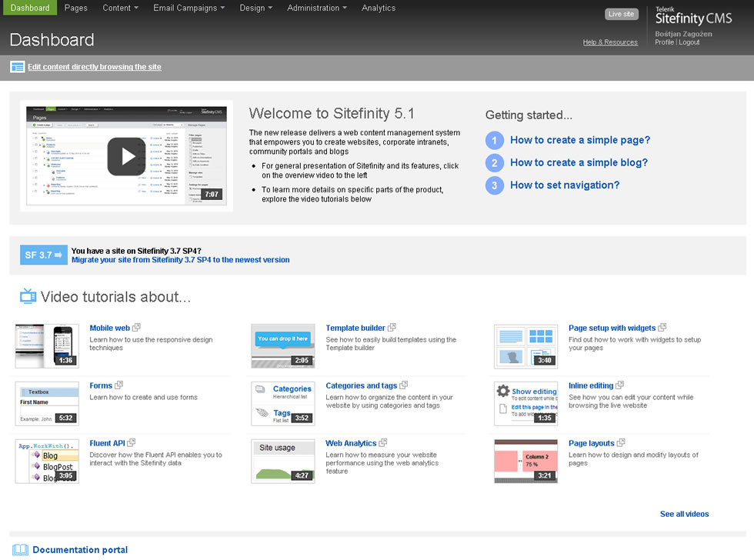Open the Forms tutorial video thumbnail
Image resolution: width=754 pixels, height=560 pixels.
47,404
